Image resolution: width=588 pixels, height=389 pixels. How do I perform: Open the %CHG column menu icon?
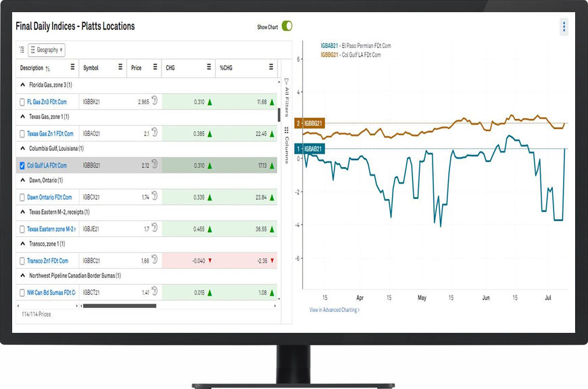(270, 68)
